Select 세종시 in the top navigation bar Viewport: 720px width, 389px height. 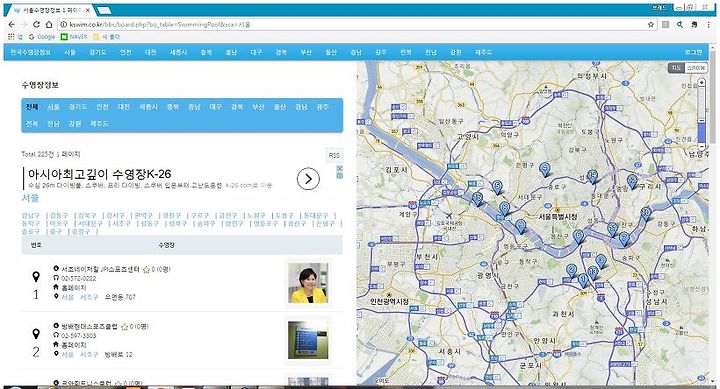178,52
